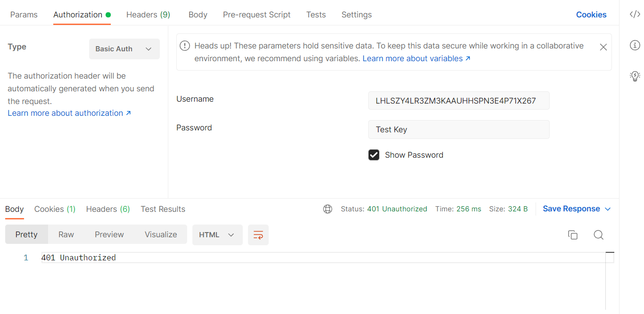This screenshot has width=644, height=314.
Task: Toggle word wrap in the response body
Action: click(x=258, y=234)
